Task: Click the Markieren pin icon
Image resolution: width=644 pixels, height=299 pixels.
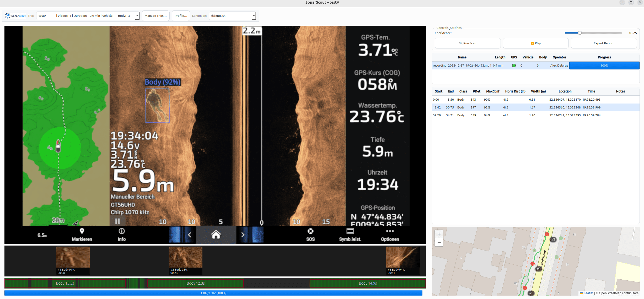Action: pos(82,231)
